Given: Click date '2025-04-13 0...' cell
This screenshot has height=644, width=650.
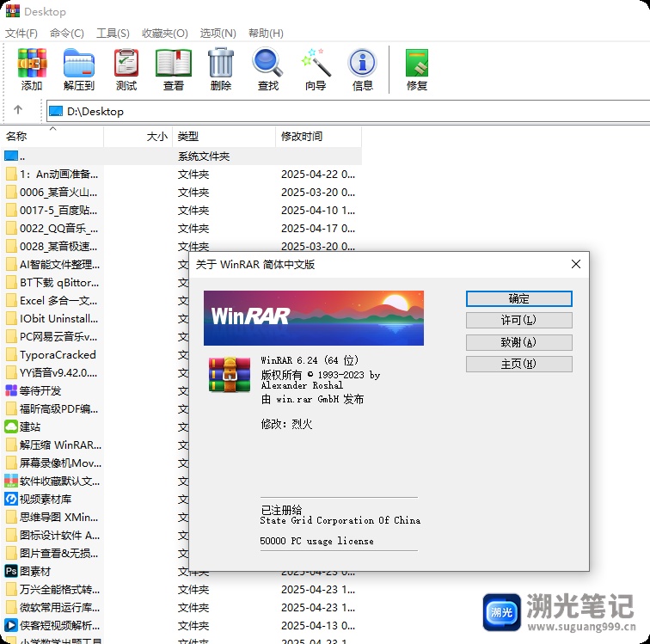Looking at the screenshot, I should pos(318,625).
